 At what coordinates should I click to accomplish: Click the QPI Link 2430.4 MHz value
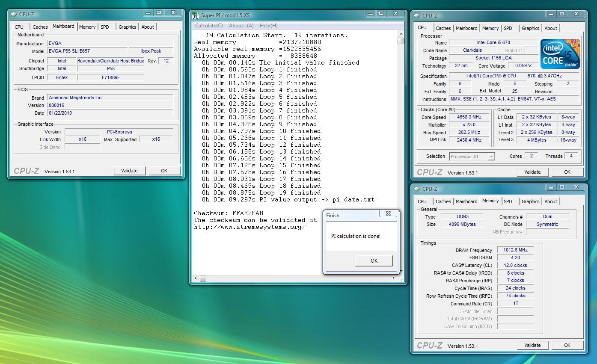click(x=469, y=140)
